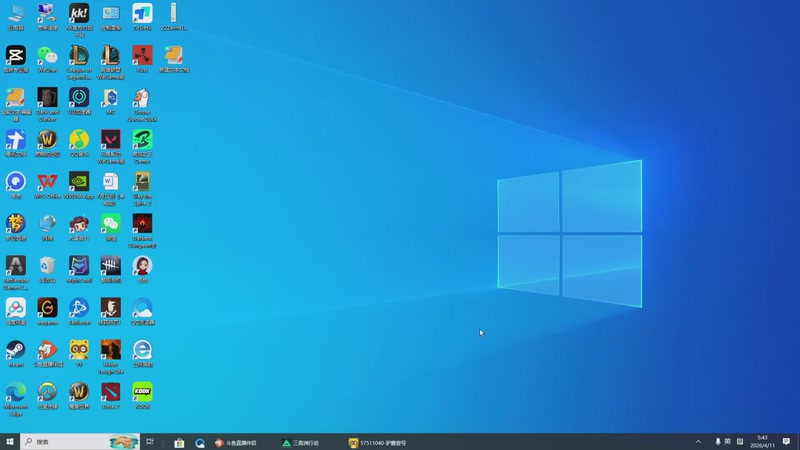Launch the Hobo Tough Life shortcut
Image resolution: width=800 pixels, height=450 pixels.
[x=111, y=357]
